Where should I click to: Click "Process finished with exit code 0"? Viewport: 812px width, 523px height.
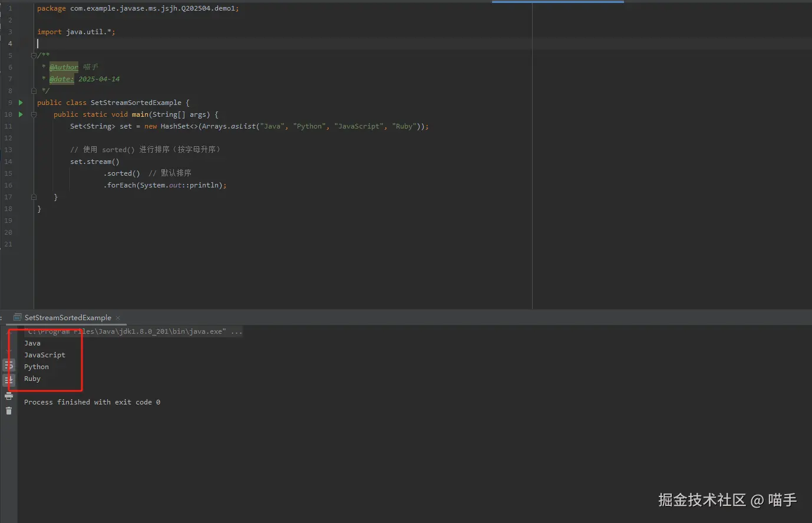(x=92, y=402)
